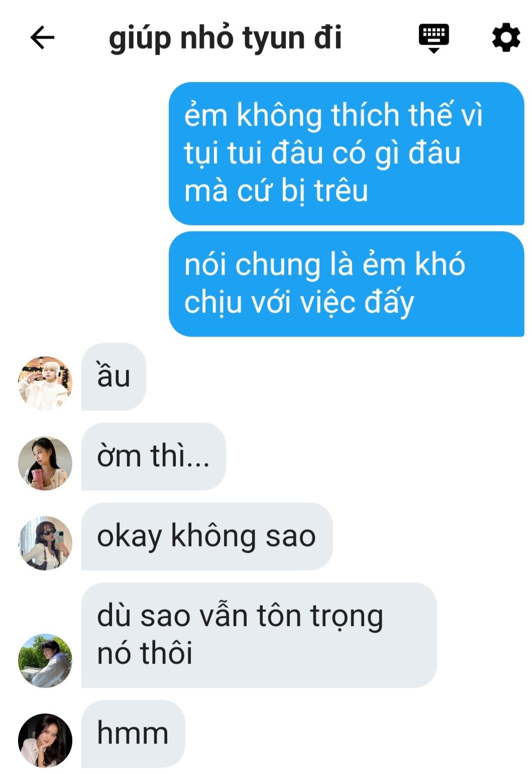
Task: Select the 'ầu' message bubble
Action: click(114, 377)
